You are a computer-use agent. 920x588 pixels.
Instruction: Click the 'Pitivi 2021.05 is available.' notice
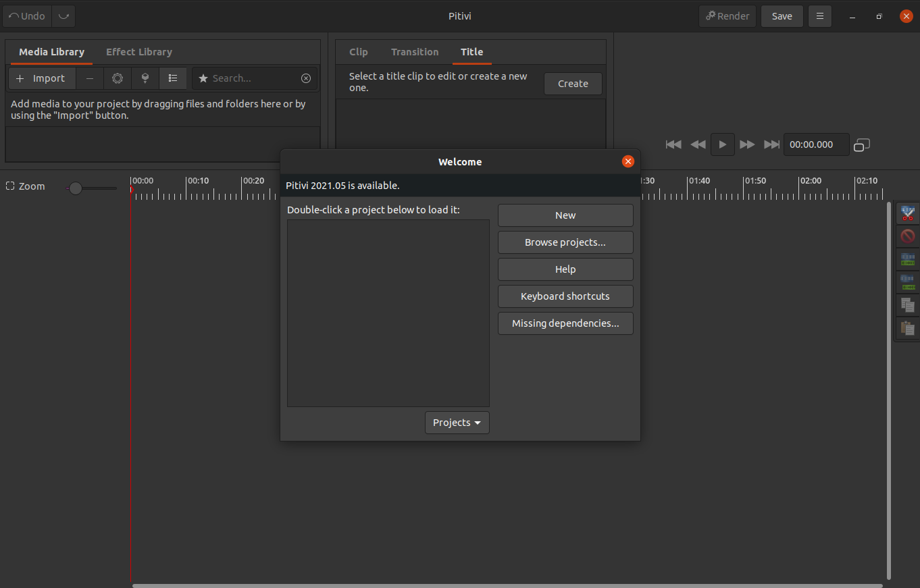pos(342,186)
